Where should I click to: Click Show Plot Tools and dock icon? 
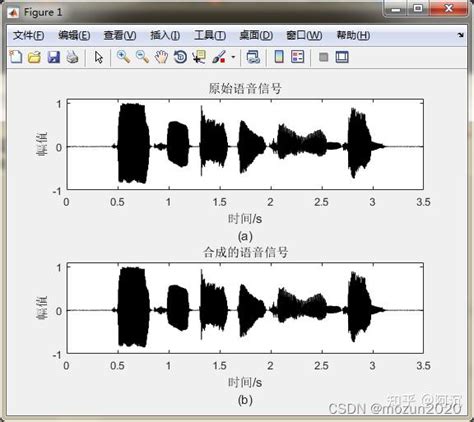(342, 57)
